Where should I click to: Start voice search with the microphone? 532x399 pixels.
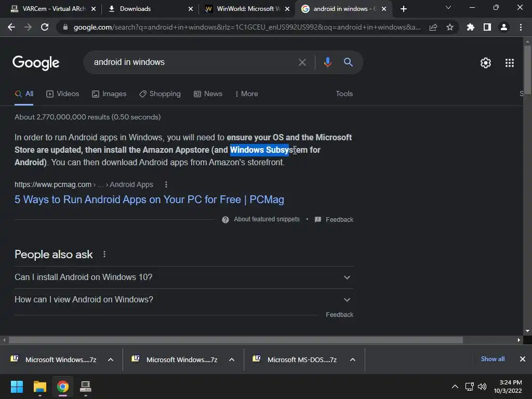(x=327, y=62)
